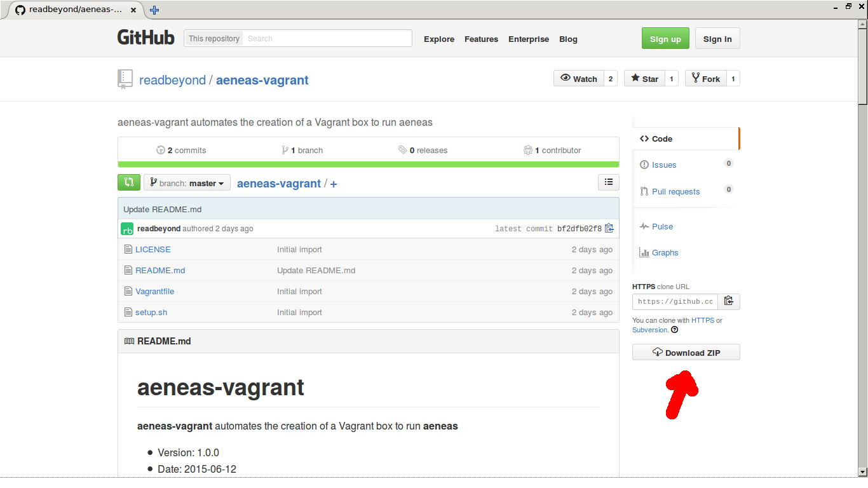Click the LICENSE file icon
This screenshot has height=488, width=868.
click(x=128, y=249)
